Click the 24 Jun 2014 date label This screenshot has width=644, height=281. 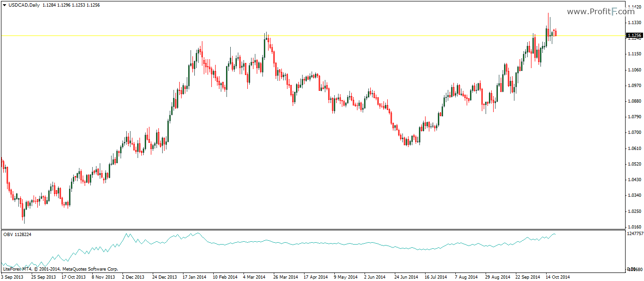[407, 277]
